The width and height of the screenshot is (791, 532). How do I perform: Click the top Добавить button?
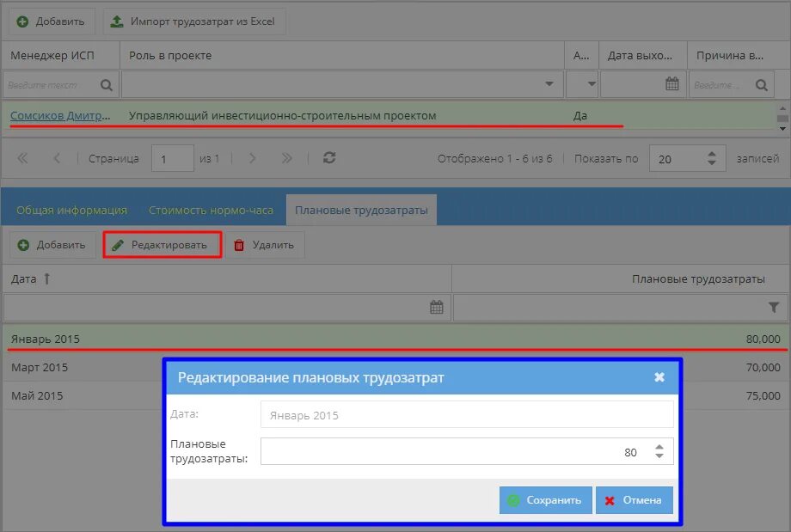[x=51, y=21]
